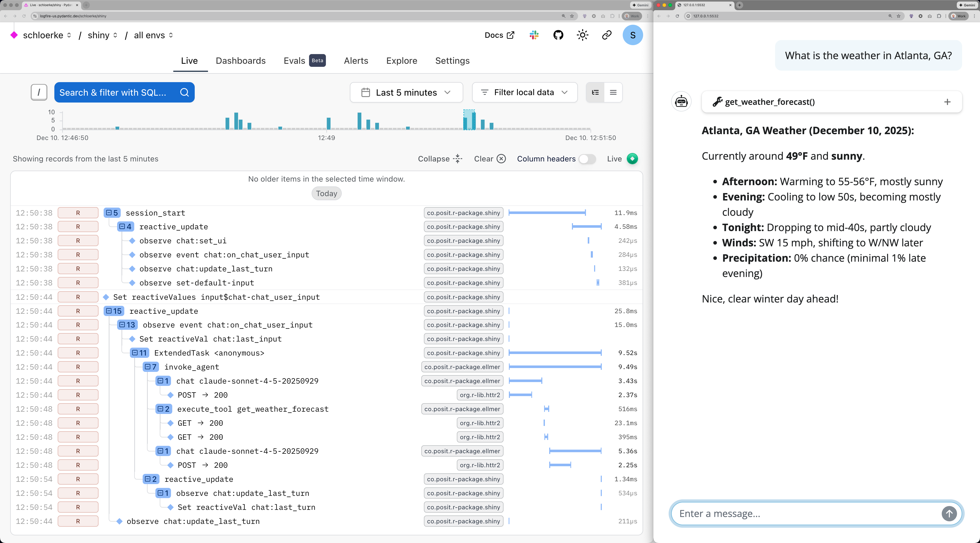The image size is (980, 543).
Task: Disable the Live records toggle
Action: click(632, 159)
